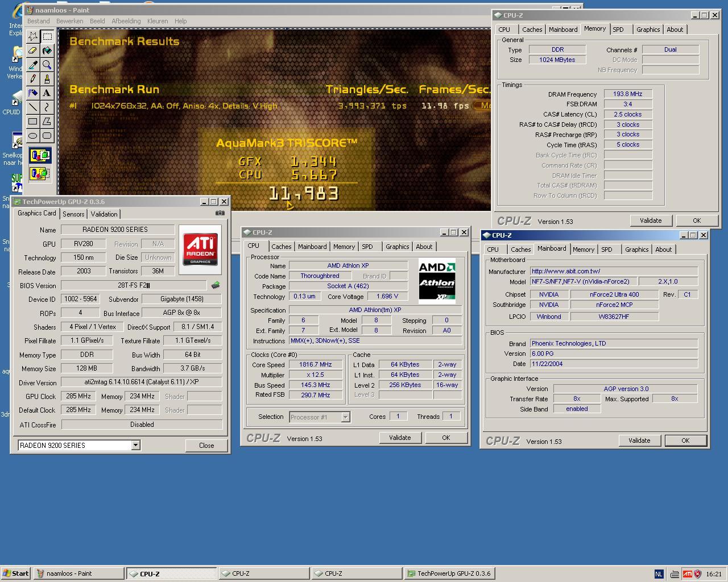Open the GPU-Z graphics card selector dropdown
Image resolution: width=728 pixels, height=582 pixels.
pyautogui.click(x=136, y=445)
